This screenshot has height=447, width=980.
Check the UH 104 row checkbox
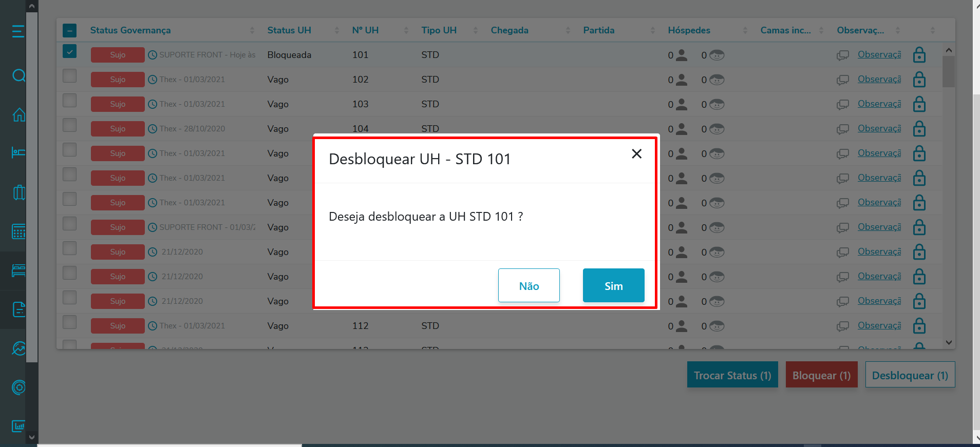(x=70, y=125)
